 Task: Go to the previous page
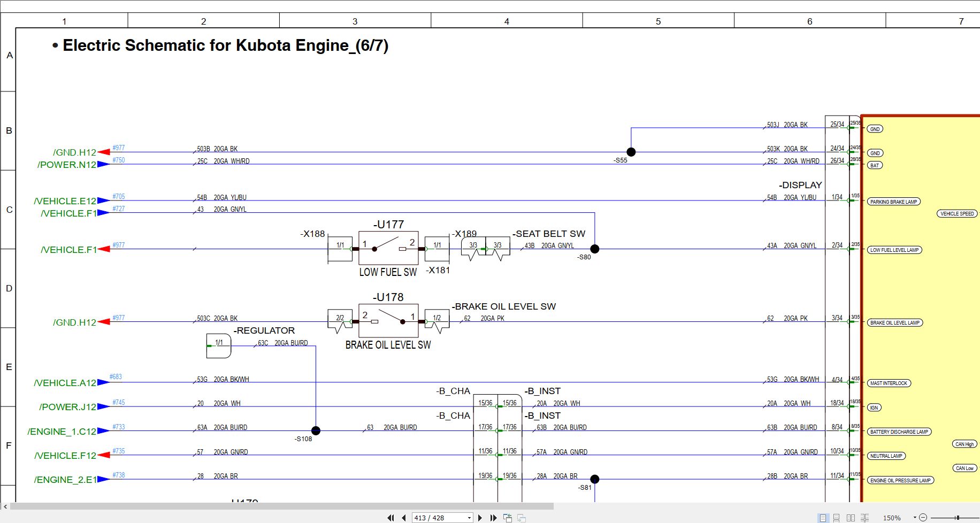click(x=404, y=518)
